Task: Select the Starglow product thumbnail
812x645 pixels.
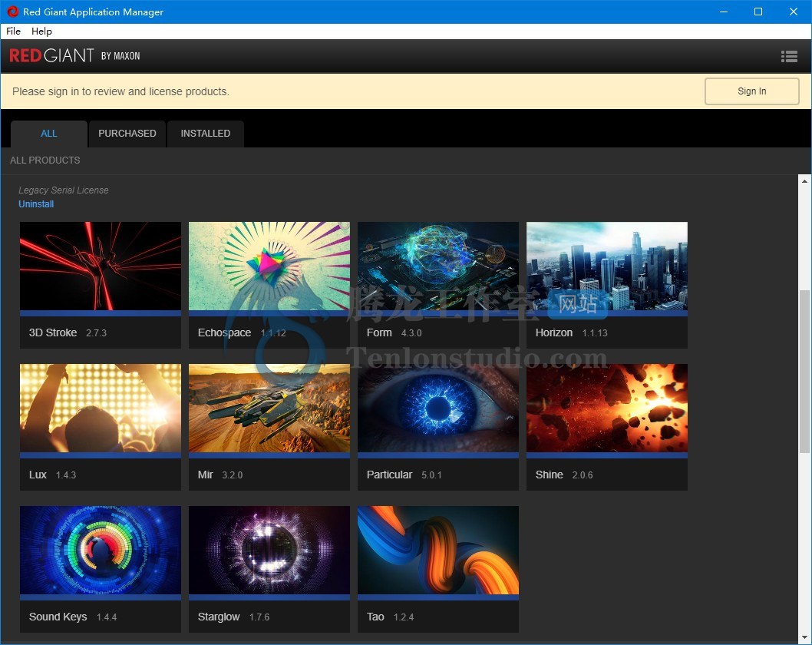Action: click(x=269, y=551)
